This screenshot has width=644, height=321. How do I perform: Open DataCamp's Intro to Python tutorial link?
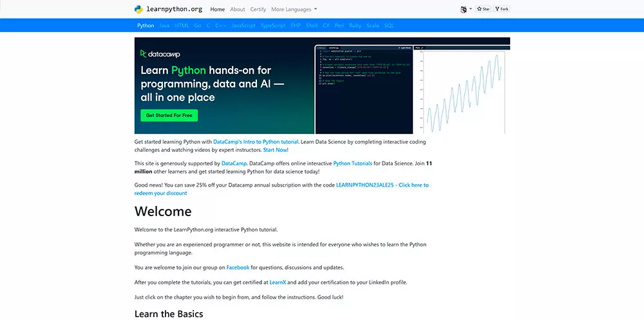coord(256,142)
